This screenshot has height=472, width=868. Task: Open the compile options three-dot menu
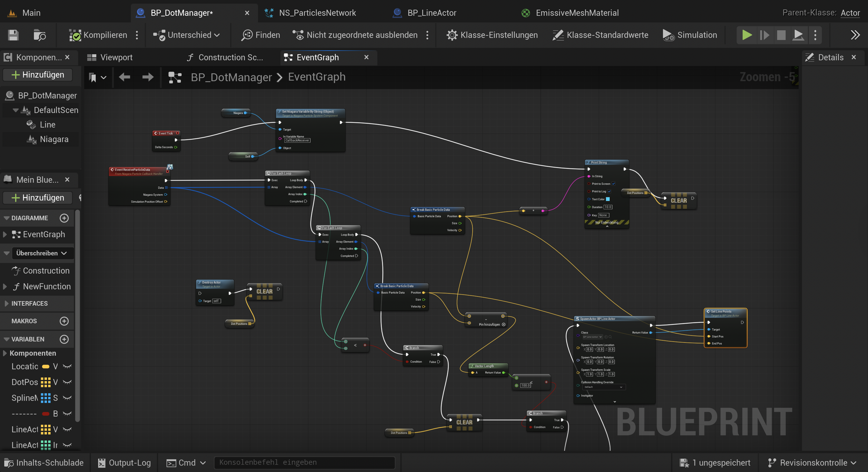[x=137, y=35]
